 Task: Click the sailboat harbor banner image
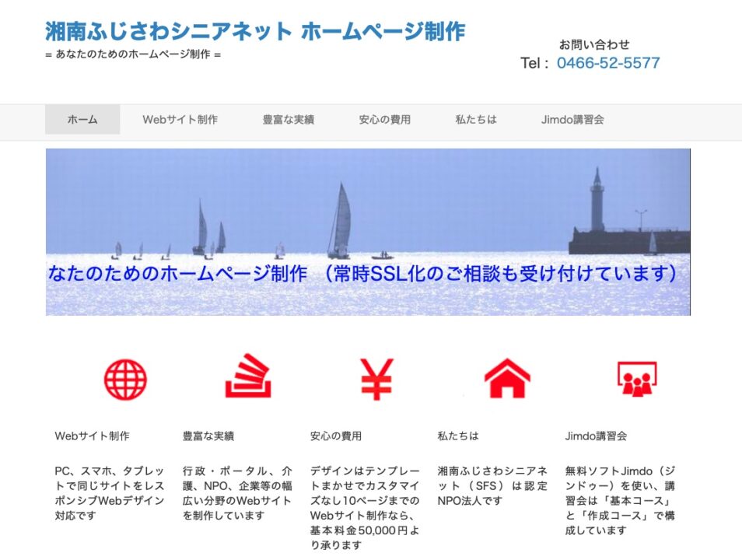click(368, 232)
